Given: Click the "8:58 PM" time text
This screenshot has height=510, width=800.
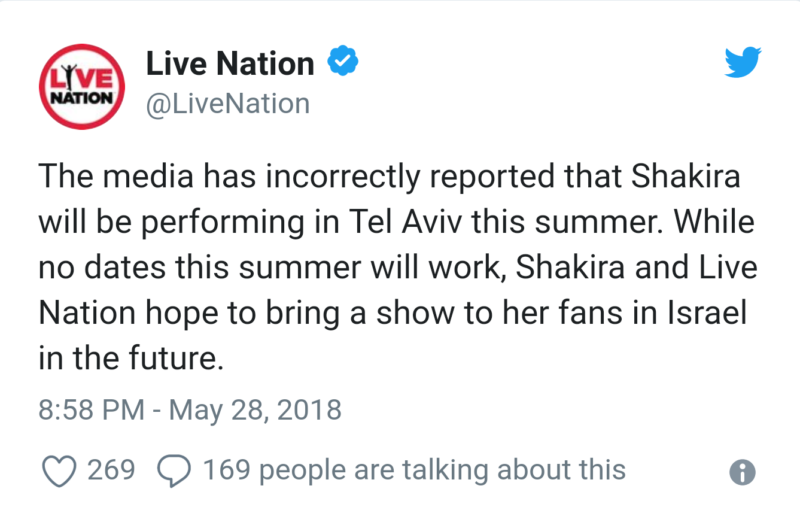Looking at the screenshot, I should [94, 410].
